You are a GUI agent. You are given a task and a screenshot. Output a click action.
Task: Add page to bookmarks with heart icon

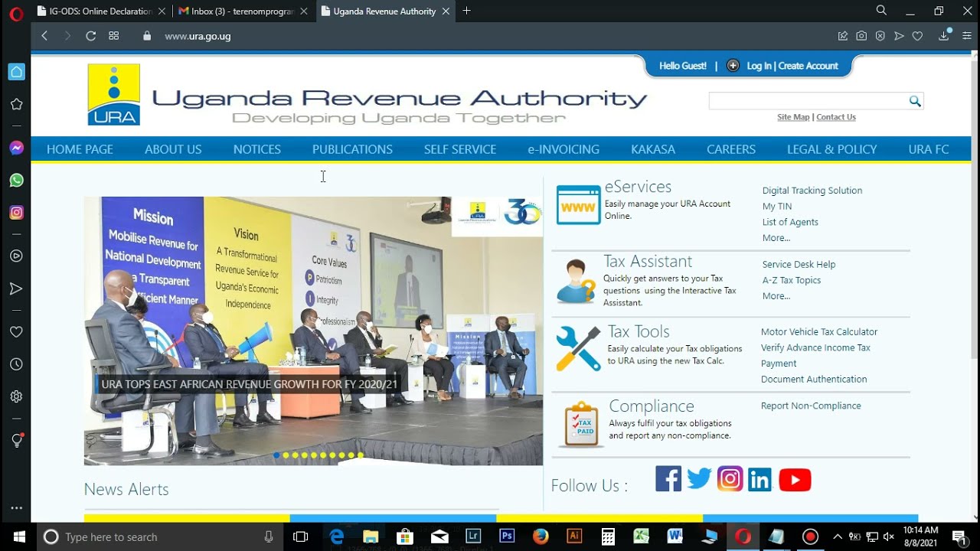[x=917, y=36]
